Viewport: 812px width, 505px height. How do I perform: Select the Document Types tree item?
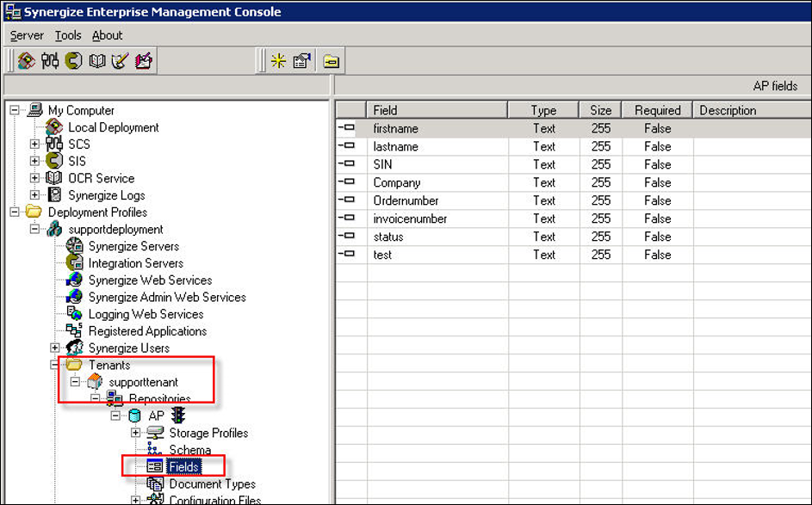(x=213, y=483)
